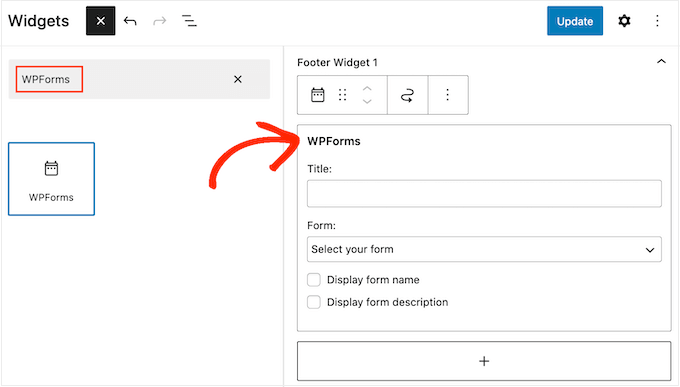The height and width of the screenshot is (387, 680).
Task: Click the WPForms block type icon in toolbar
Action: point(317,95)
